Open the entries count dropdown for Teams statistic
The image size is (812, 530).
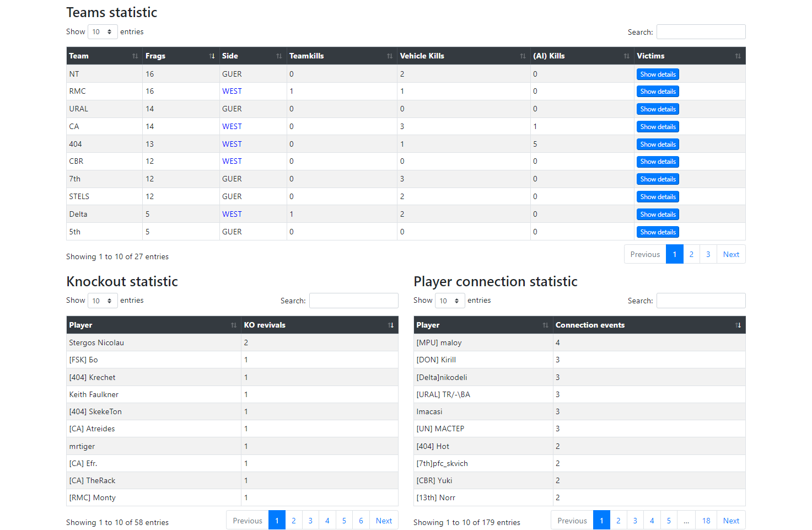tap(103, 31)
